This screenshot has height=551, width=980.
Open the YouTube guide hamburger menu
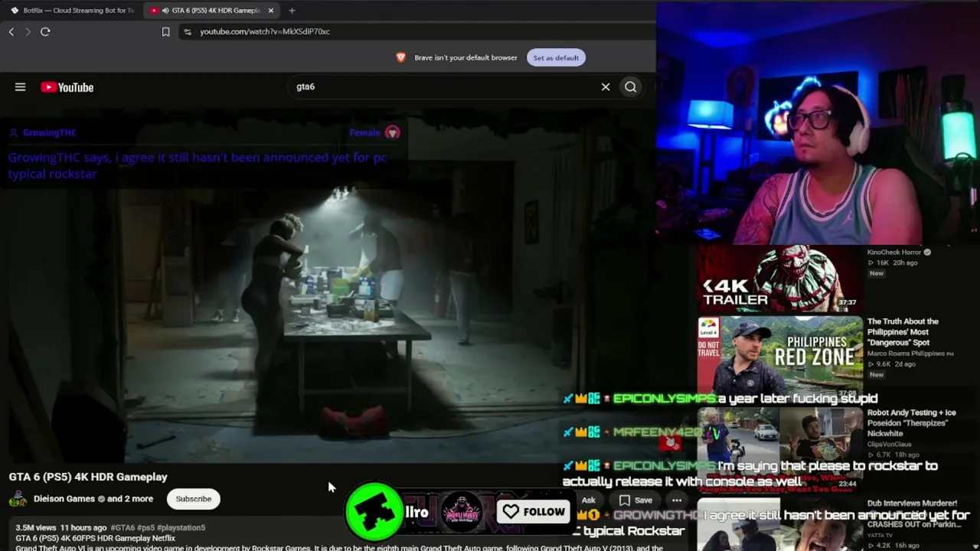tap(20, 87)
